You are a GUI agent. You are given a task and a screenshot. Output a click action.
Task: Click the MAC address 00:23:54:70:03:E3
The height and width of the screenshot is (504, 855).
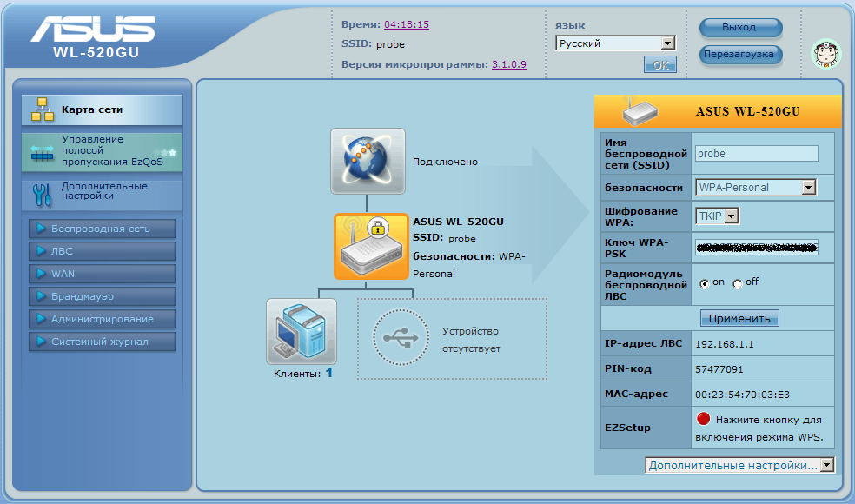click(742, 395)
